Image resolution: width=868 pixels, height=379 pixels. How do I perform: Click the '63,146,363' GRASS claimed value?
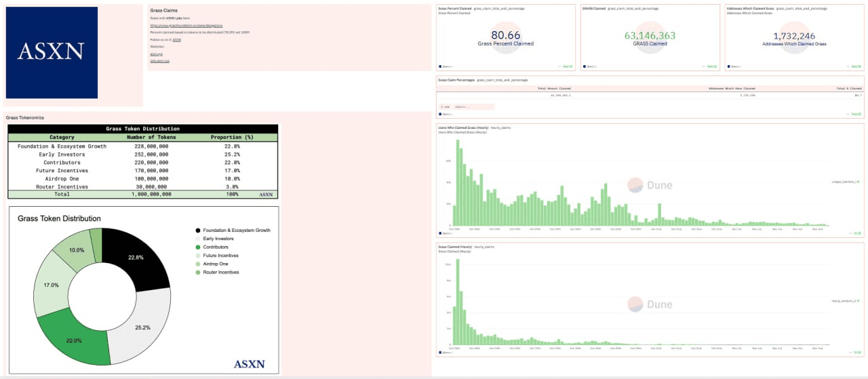650,35
